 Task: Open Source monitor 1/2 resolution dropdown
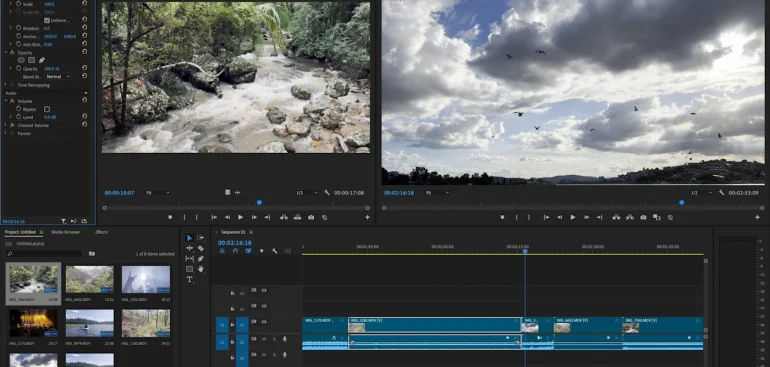[x=307, y=193]
